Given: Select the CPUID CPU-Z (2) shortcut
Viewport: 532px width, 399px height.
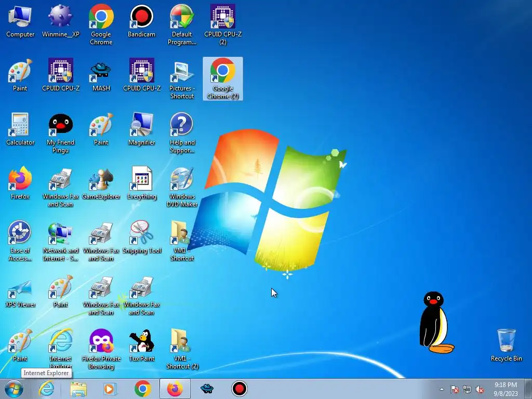Looking at the screenshot, I should coord(222,25).
